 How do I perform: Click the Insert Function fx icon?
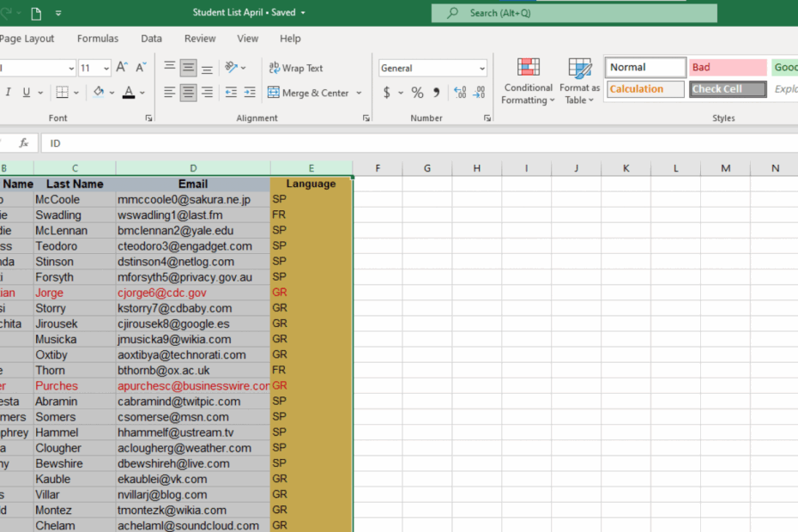click(x=24, y=143)
